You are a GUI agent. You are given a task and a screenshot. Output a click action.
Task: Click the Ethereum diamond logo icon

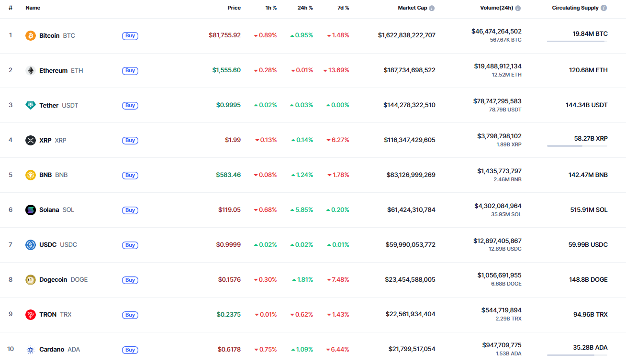point(31,70)
